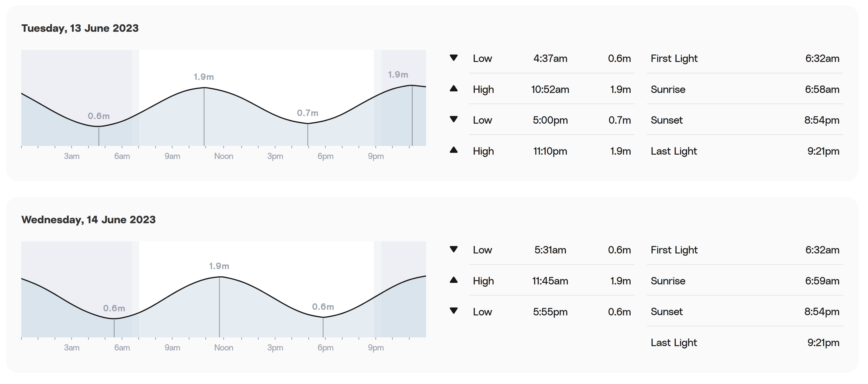Select the Tuesday, 13 June 2023 heading
The height and width of the screenshot is (384, 868).
80,28
